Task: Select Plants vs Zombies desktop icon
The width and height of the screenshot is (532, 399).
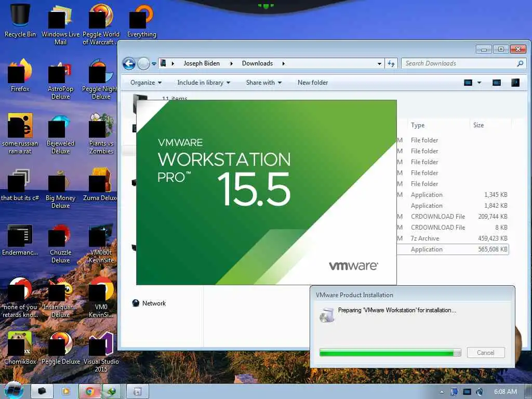Action: [101, 134]
